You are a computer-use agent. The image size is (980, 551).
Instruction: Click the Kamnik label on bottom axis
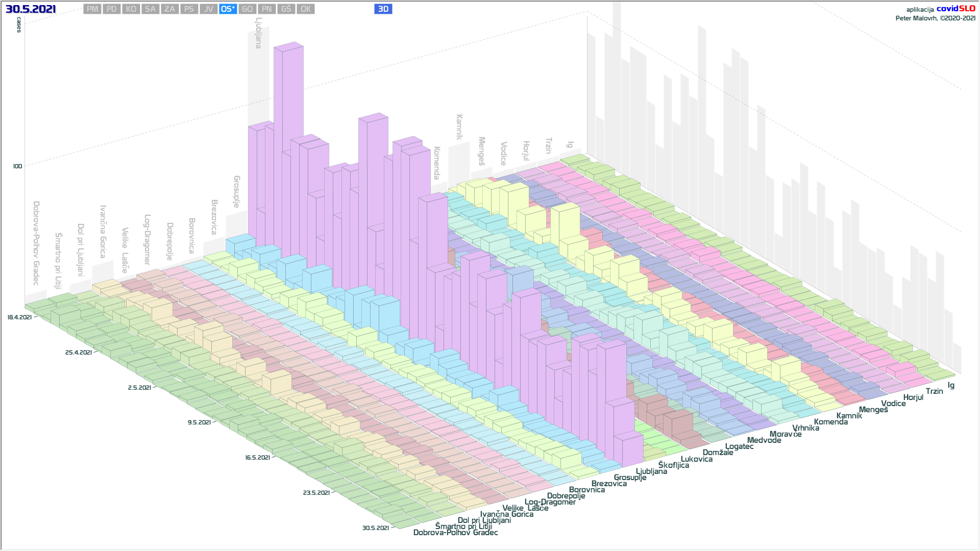(x=849, y=416)
